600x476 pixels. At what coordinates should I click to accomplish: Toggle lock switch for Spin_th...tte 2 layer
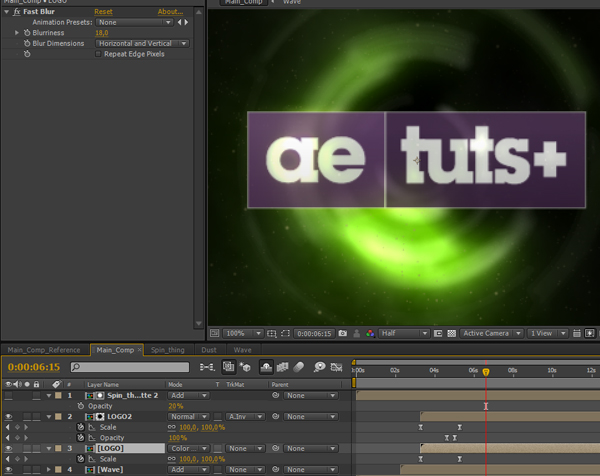(36, 395)
